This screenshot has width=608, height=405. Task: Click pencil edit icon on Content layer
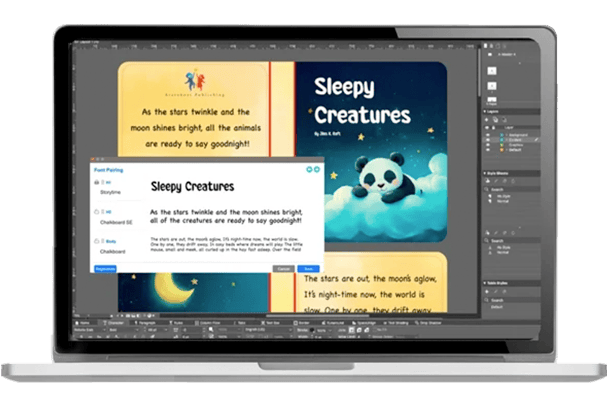click(536, 140)
